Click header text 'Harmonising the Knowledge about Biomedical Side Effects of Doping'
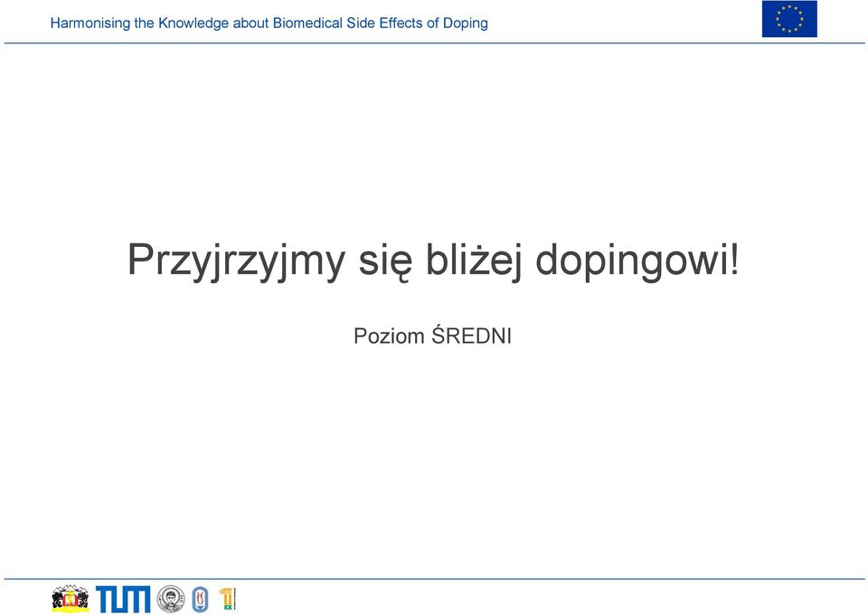Viewport: 868px width, 616px height. coord(269,24)
